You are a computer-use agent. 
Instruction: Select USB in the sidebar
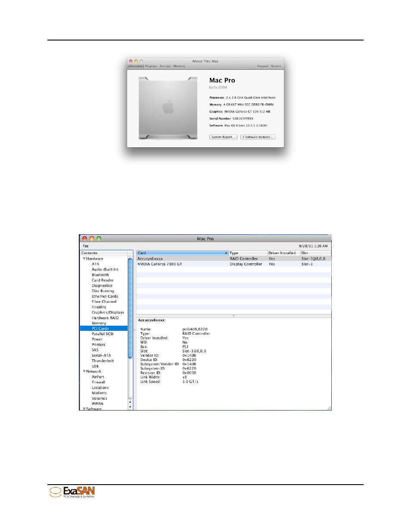[x=95, y=366]
